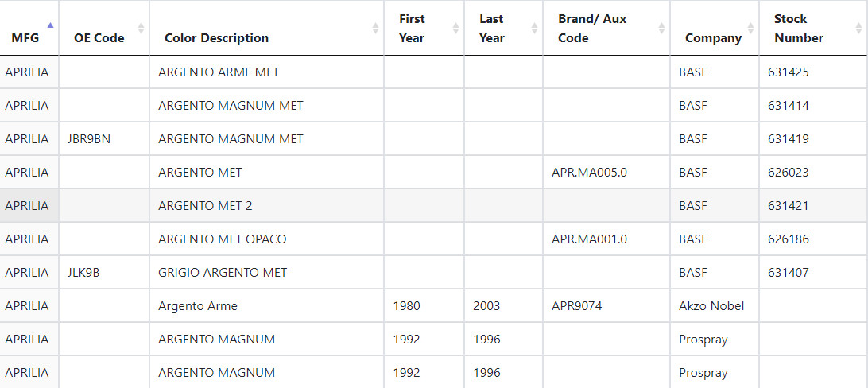
Task: Click the stock number 626186 cell
Action: [x=788, y=239]
